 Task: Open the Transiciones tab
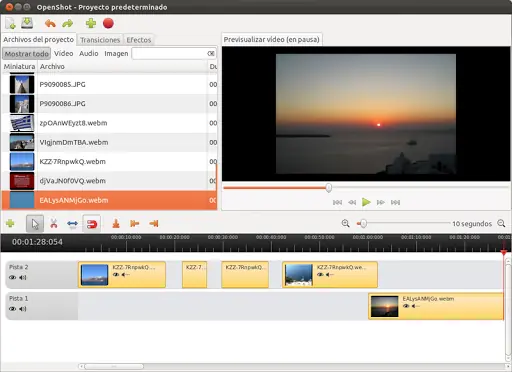100,40
